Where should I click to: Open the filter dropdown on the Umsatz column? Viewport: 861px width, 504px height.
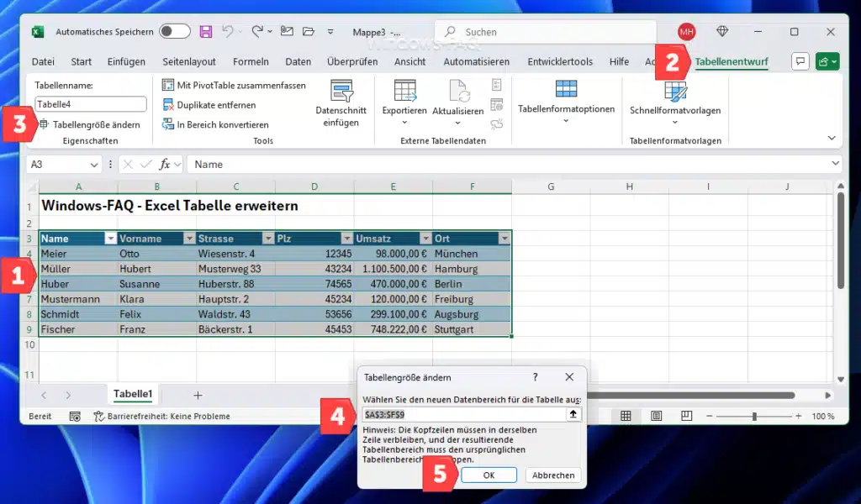[426, 238]
